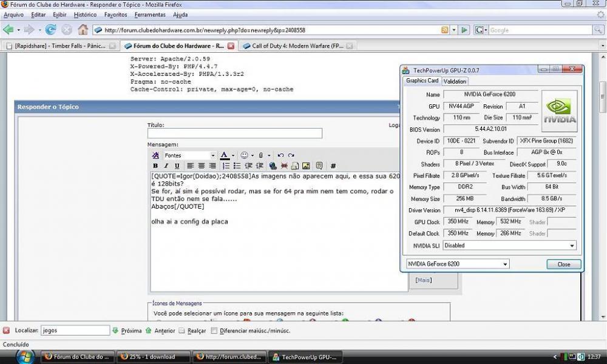The image size is (607, 364).
Task: Switch to the Validation tab in GPU-Z
Action: [x=455, y=81]
